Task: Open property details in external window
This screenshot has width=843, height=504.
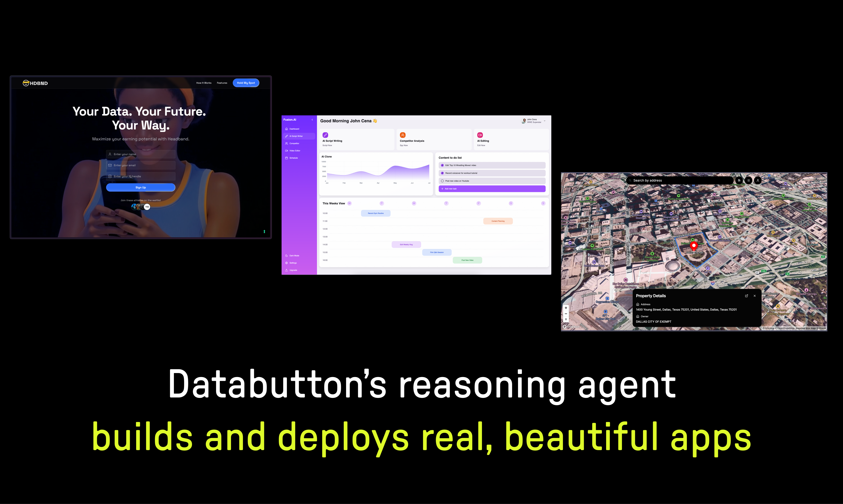Action: click(x=746, y=296)
